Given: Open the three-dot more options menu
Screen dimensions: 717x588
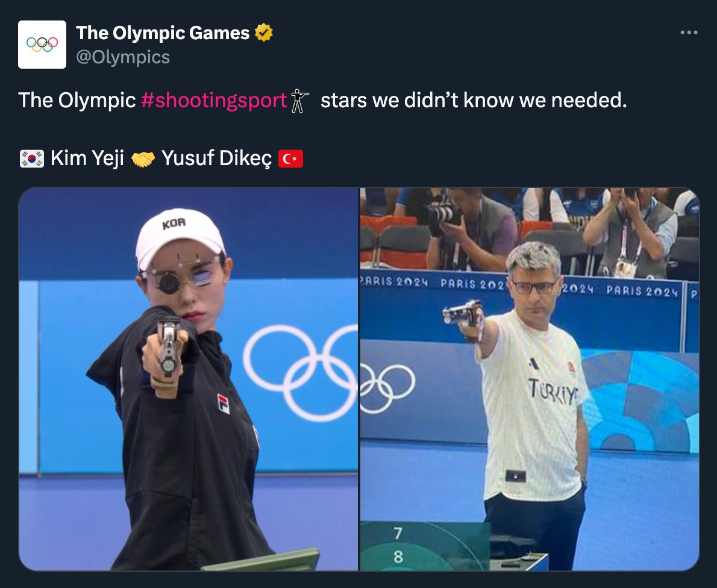Looking at the screenshot, I should (x=689, y=33).
